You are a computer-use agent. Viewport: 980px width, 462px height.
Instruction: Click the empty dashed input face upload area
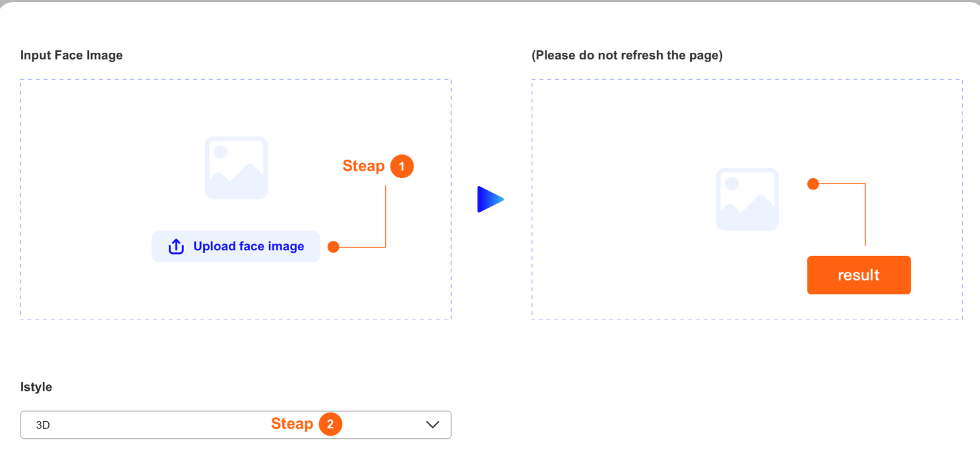(235, 199)
